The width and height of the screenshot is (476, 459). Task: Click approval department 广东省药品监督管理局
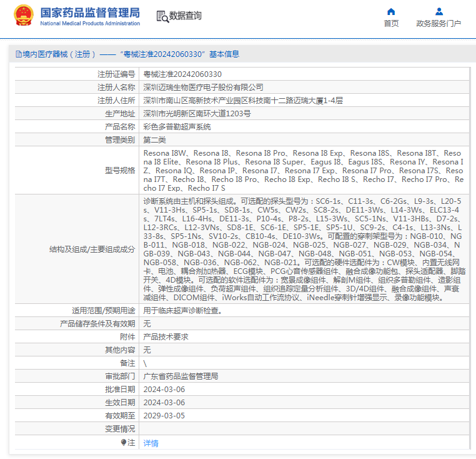pyautogui.click(x=181, y=376)
